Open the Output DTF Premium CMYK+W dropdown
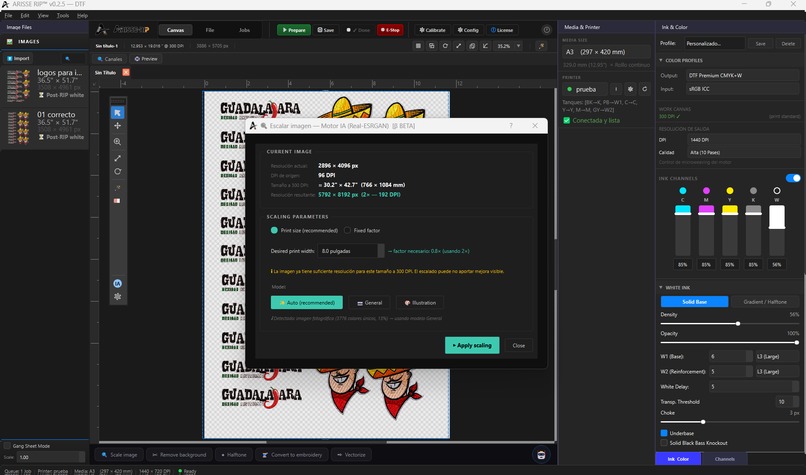 [743, 75]
